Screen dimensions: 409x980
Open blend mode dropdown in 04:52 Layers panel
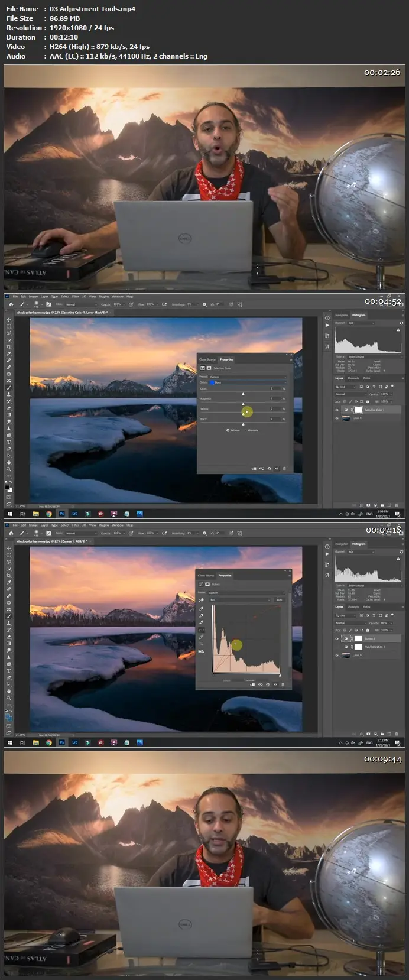[350, 394]
